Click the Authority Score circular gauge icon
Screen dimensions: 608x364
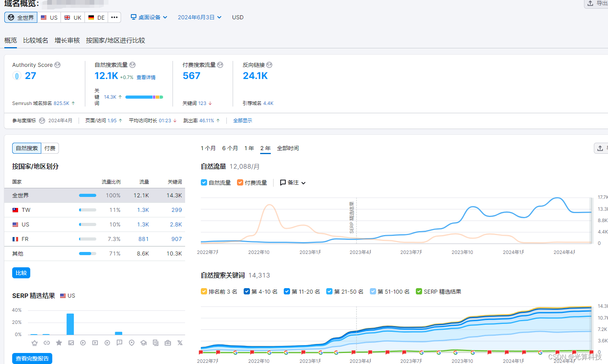pos(17,76)
